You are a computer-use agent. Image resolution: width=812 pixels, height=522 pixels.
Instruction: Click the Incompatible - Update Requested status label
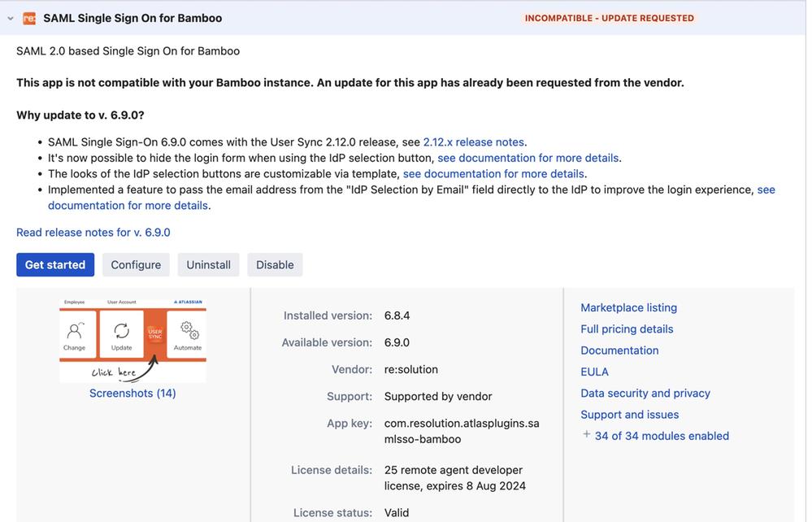click(x=609, y=18)
